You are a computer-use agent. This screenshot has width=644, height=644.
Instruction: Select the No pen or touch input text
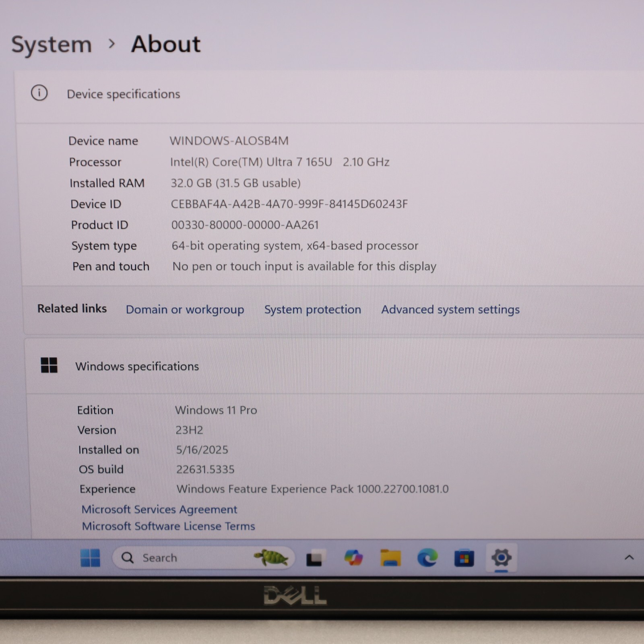pyautogui.click(x=304, y=266)
